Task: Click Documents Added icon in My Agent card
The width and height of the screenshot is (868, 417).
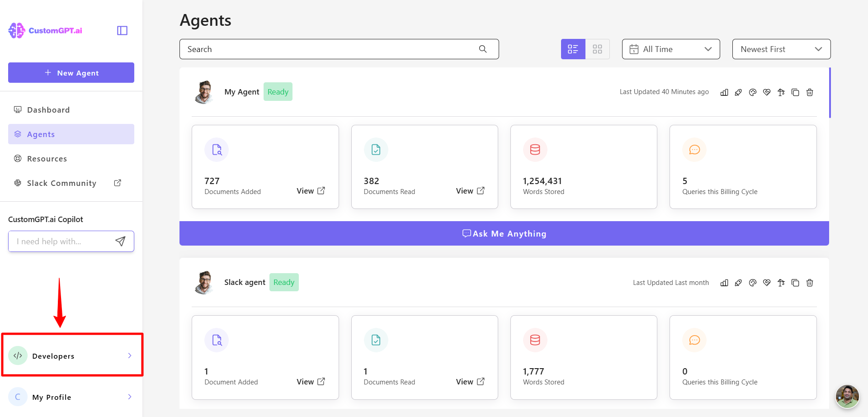Action: tap(217, 150)
